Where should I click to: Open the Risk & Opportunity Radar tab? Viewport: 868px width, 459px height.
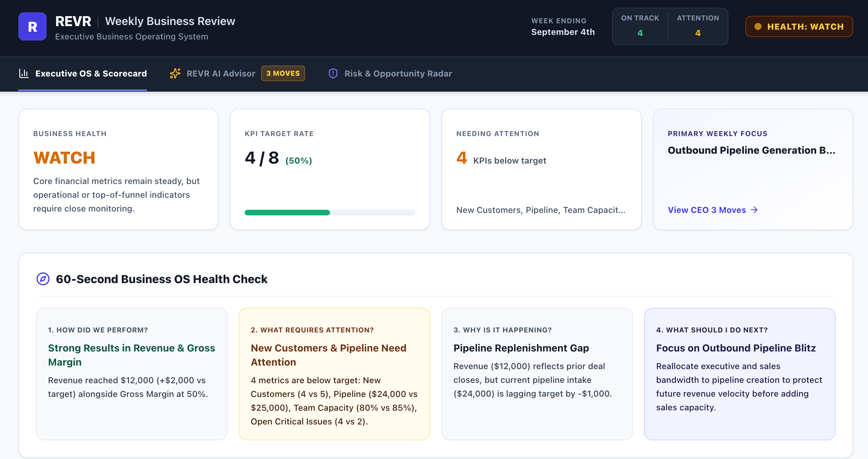click(390, 73)
